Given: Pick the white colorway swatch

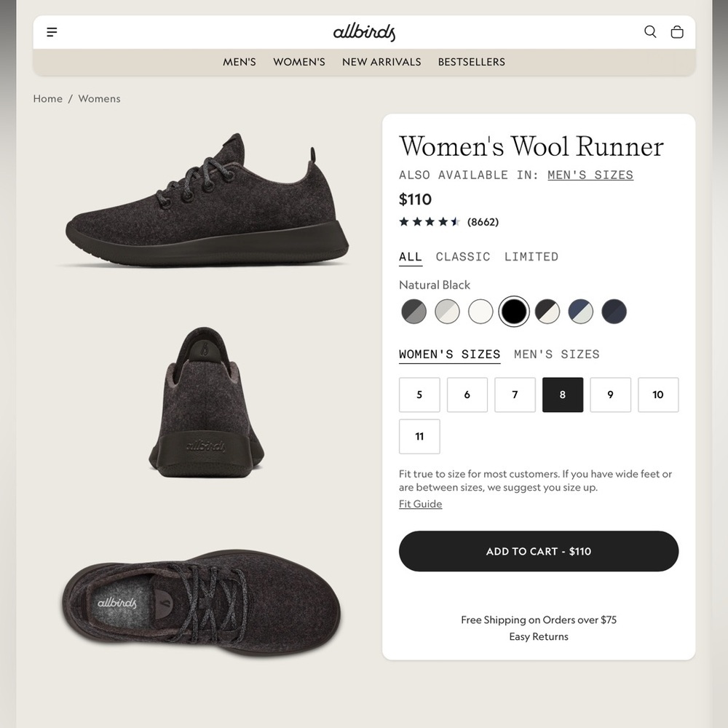Looking at the screenshot, I should (x=480, y=312).
